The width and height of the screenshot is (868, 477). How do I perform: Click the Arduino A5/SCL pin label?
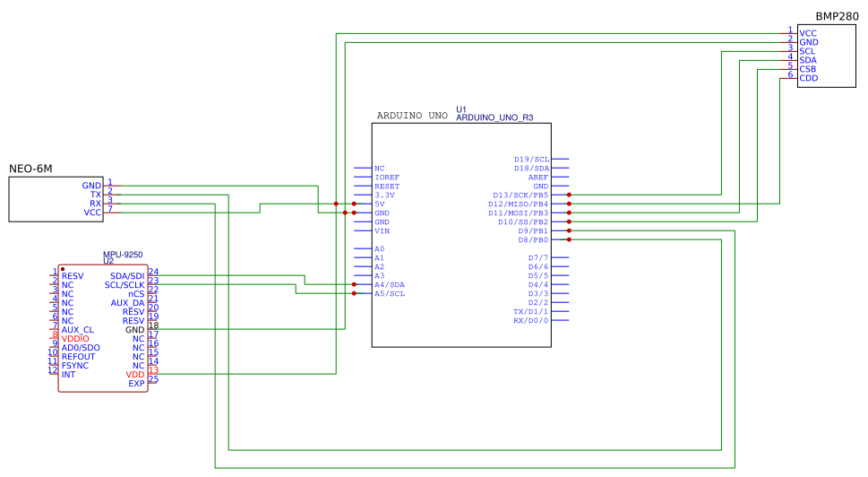(390, 293)
